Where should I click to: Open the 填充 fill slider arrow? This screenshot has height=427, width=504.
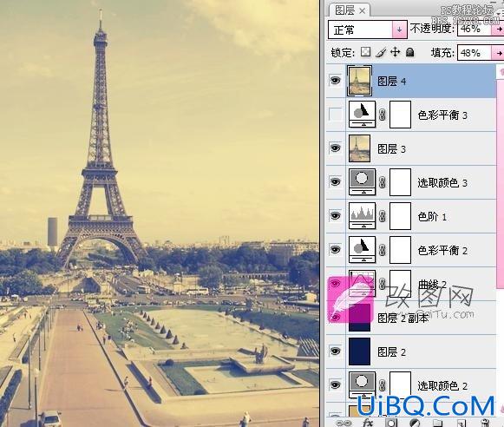499,53
